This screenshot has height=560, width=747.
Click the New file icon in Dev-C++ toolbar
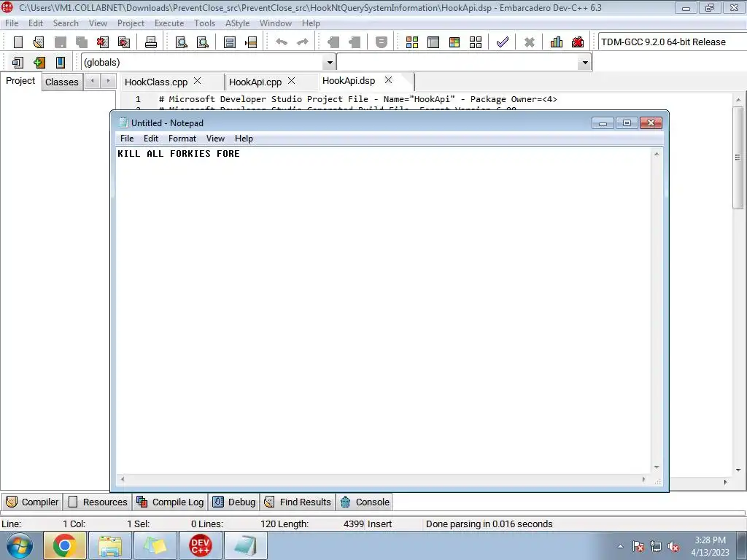point(18,42)
